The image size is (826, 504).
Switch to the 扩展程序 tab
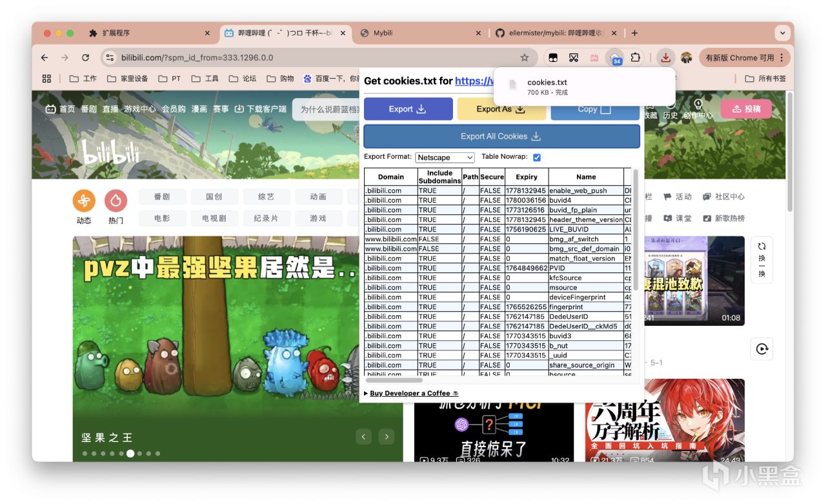click(x=149, y=33)
